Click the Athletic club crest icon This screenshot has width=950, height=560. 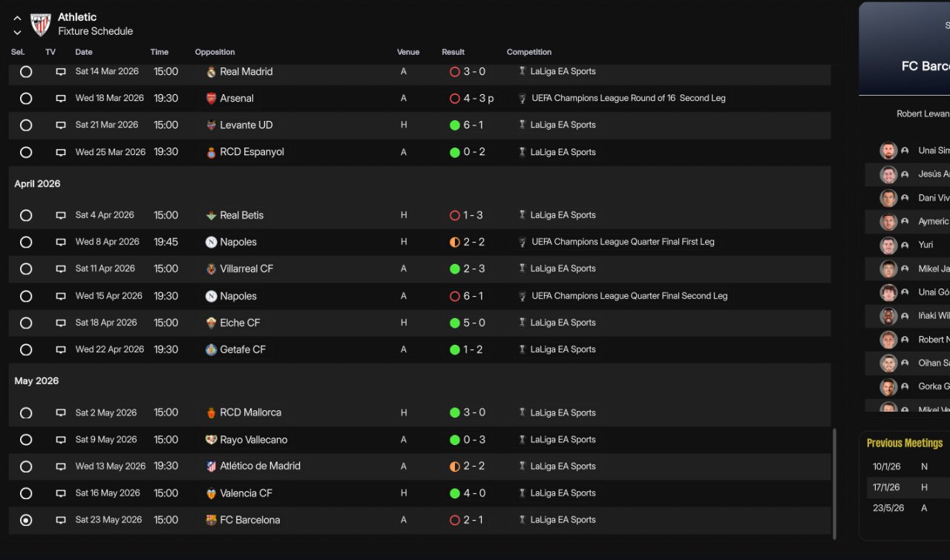[40, 24]
